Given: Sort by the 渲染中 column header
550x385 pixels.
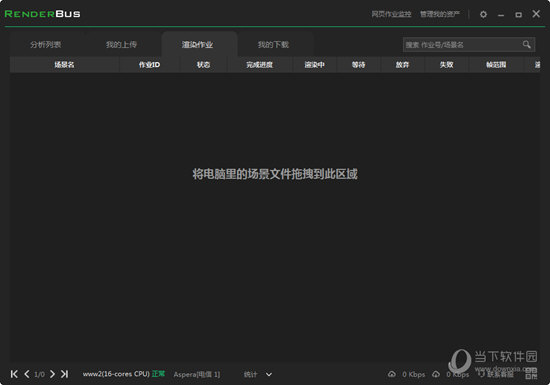Looking at the screenshot, I should point(314,65).
